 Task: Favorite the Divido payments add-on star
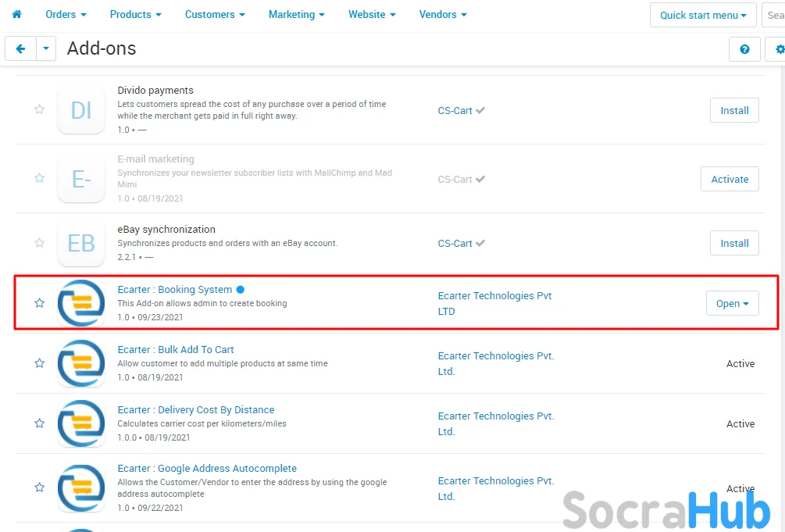39,109
